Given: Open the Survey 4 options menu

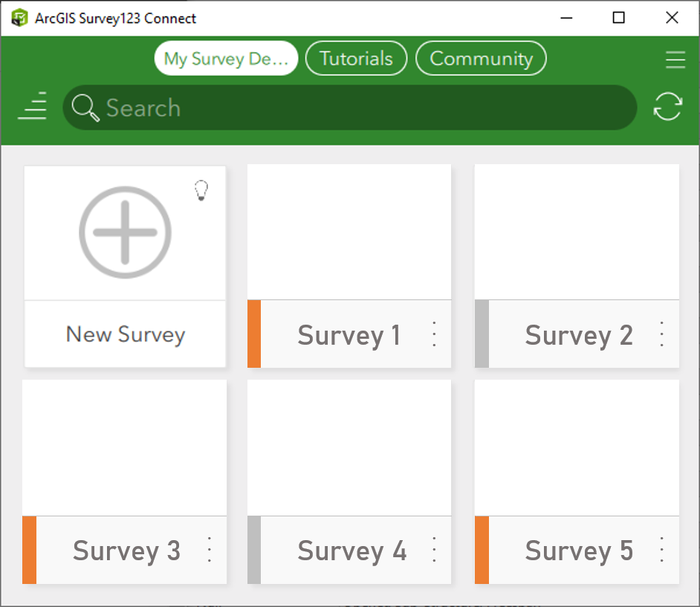Looking at the screenshot, I should [434, 550].
